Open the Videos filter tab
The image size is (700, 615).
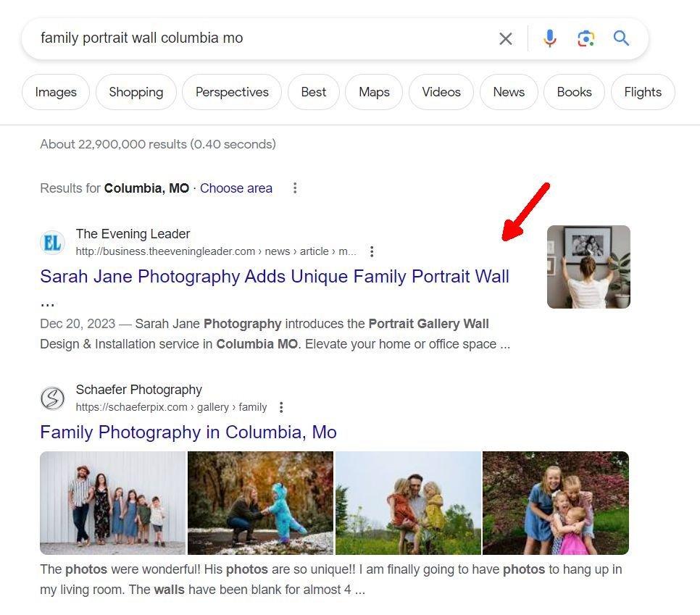point(441,92)
